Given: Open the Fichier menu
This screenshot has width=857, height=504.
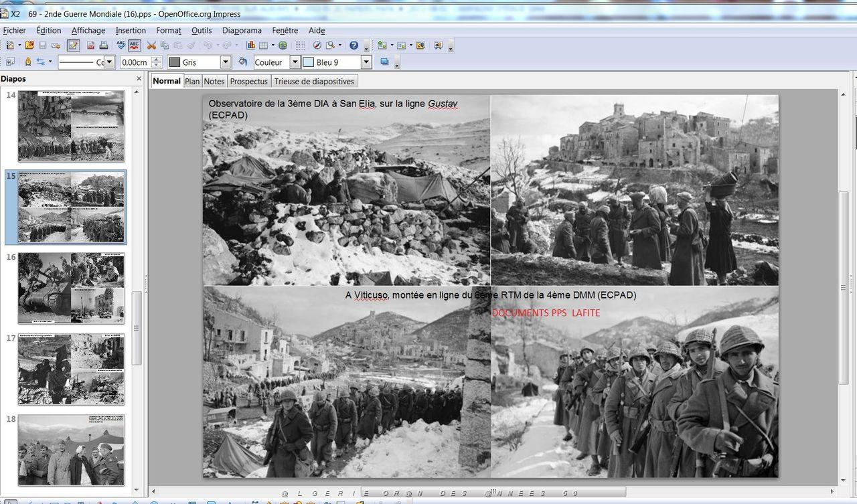Looking at the screenshot, I should [x=14, y=30].
